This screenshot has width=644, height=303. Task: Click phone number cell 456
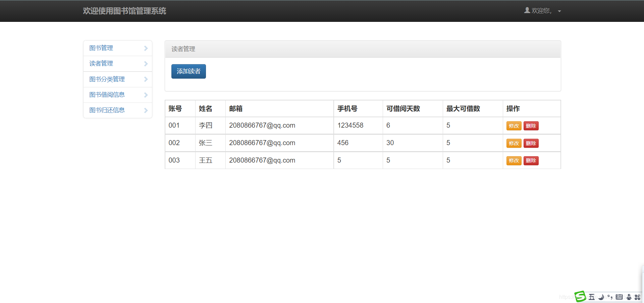[x=358, y=143]
